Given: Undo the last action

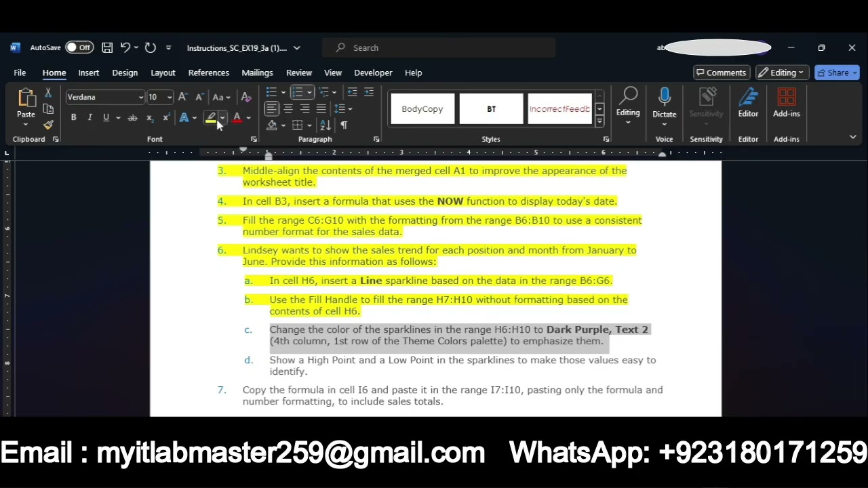Looking at the screenshot, I should click(125, 47).
